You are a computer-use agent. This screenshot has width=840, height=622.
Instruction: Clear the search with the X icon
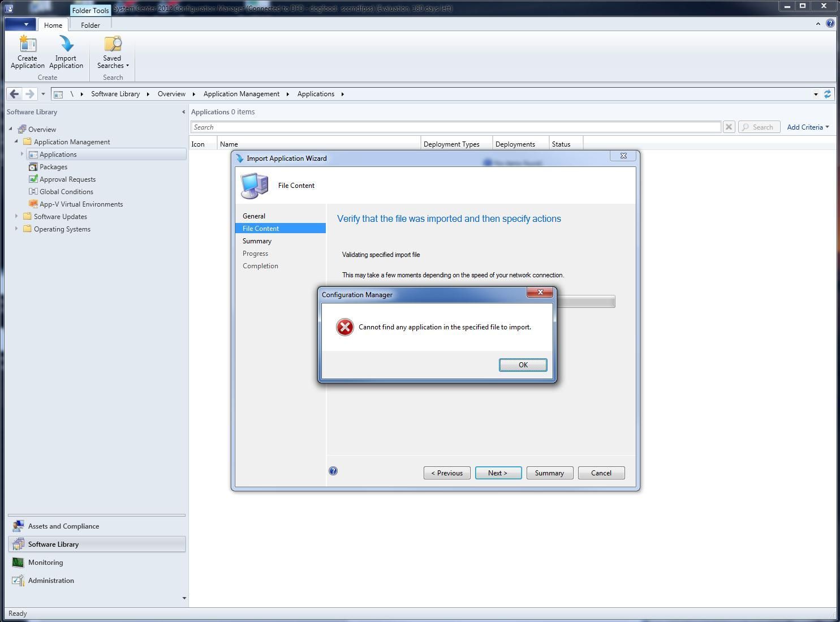[x=729, y=127]
